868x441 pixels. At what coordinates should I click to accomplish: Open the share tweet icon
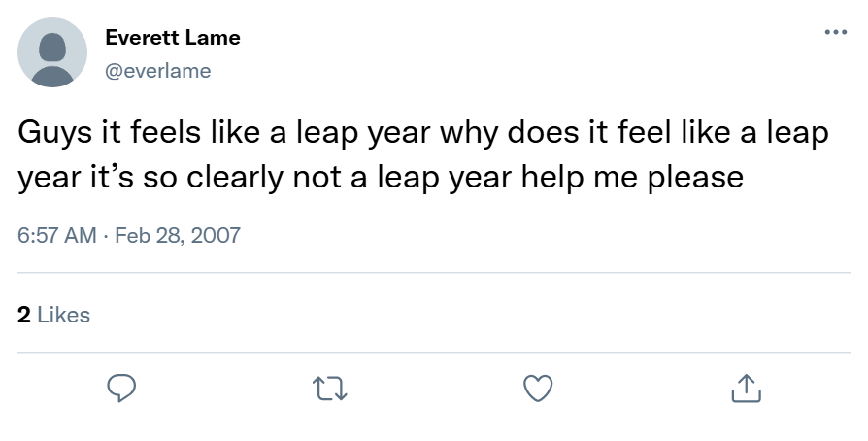point(746,390)
